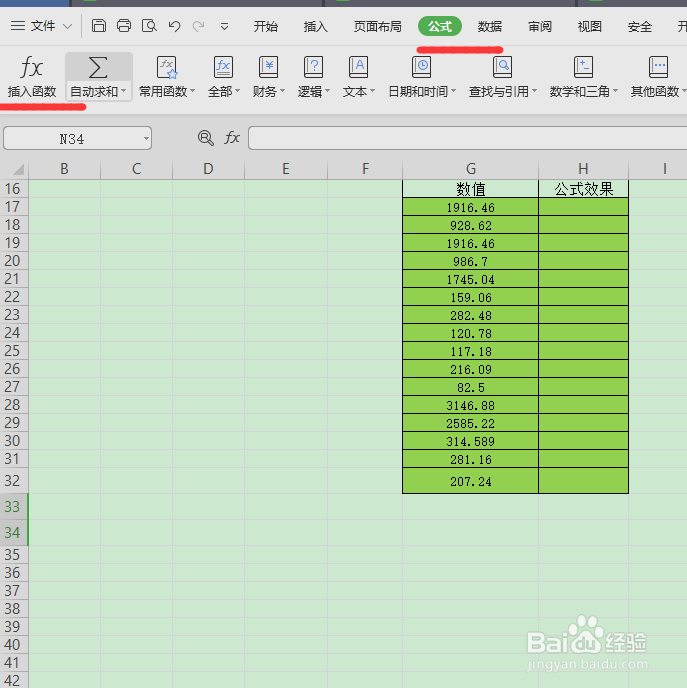
Task: Click the cell containing 928.62
Action: pyautogui.click(x=470, y=225)
